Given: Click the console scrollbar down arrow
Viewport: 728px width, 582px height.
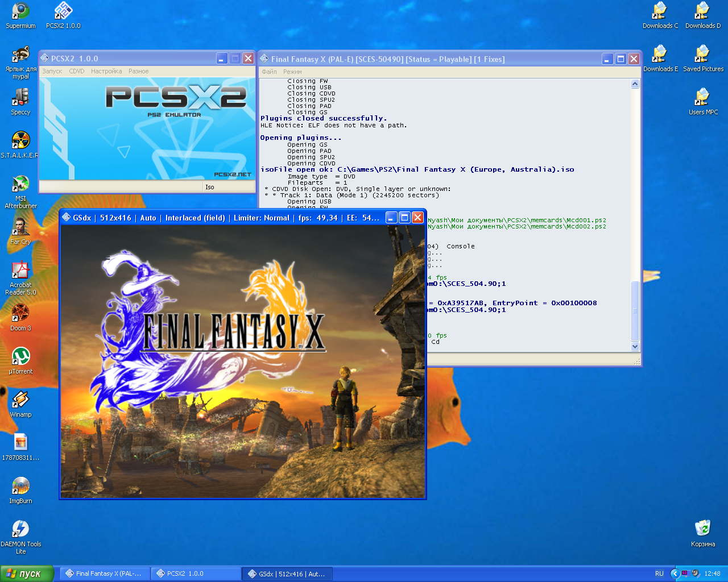Looking at the screenshot, I should click(635, 346).
